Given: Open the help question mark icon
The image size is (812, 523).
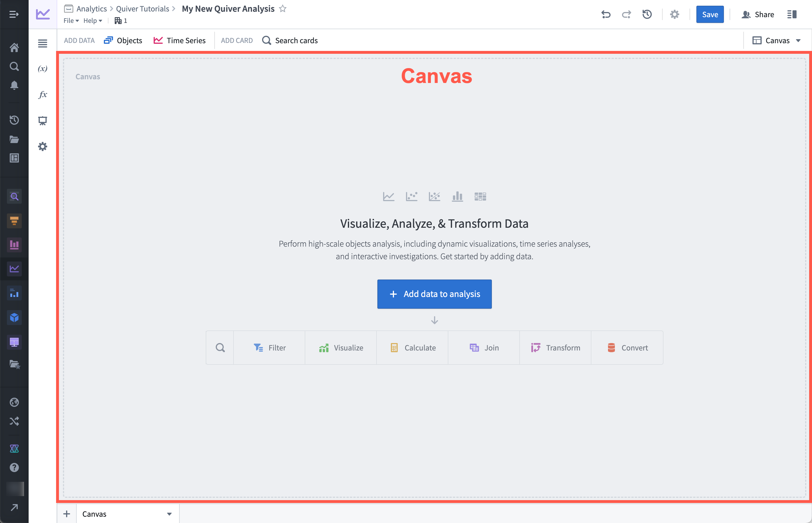Looking at the screenshot, I should 14,468.
